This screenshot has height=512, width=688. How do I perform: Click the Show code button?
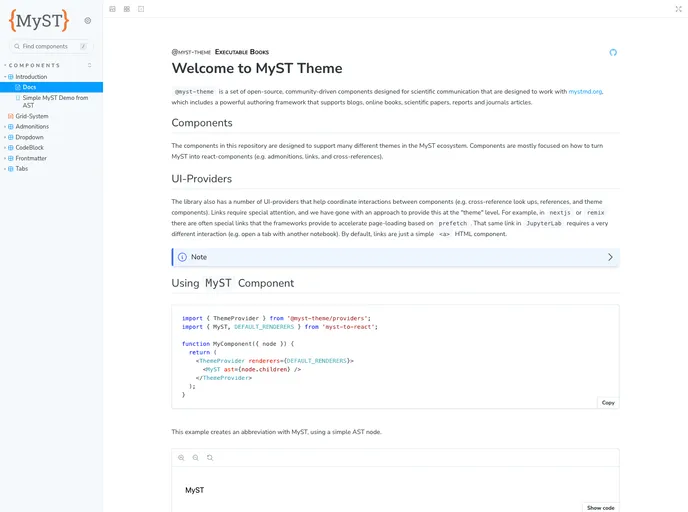(600, 507)
